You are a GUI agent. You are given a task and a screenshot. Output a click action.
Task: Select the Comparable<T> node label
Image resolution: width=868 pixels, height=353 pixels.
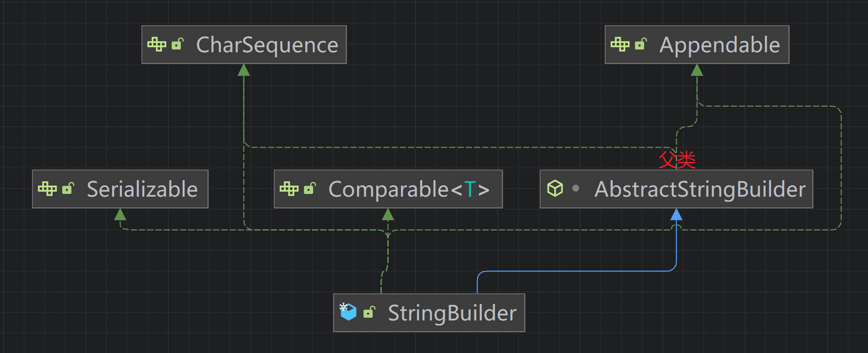click(x=408, y=189)
